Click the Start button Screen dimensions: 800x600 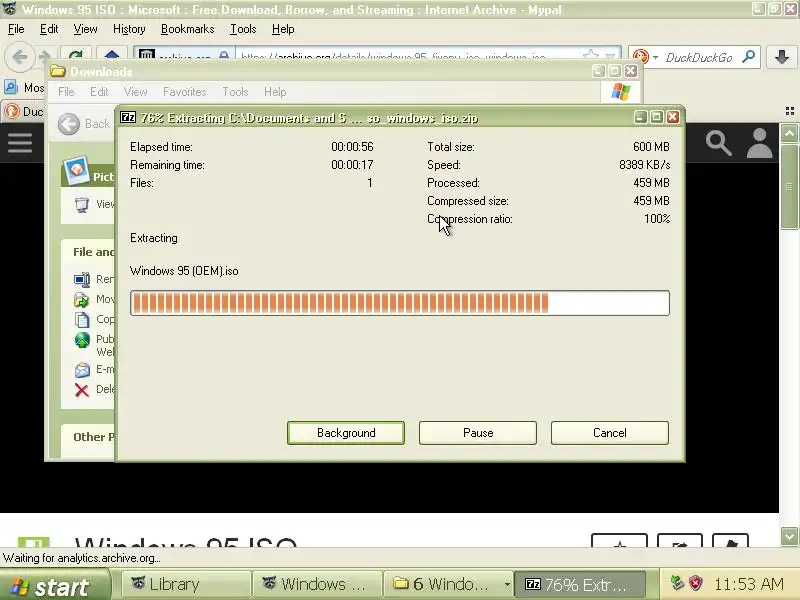click(x=54, y=586)
